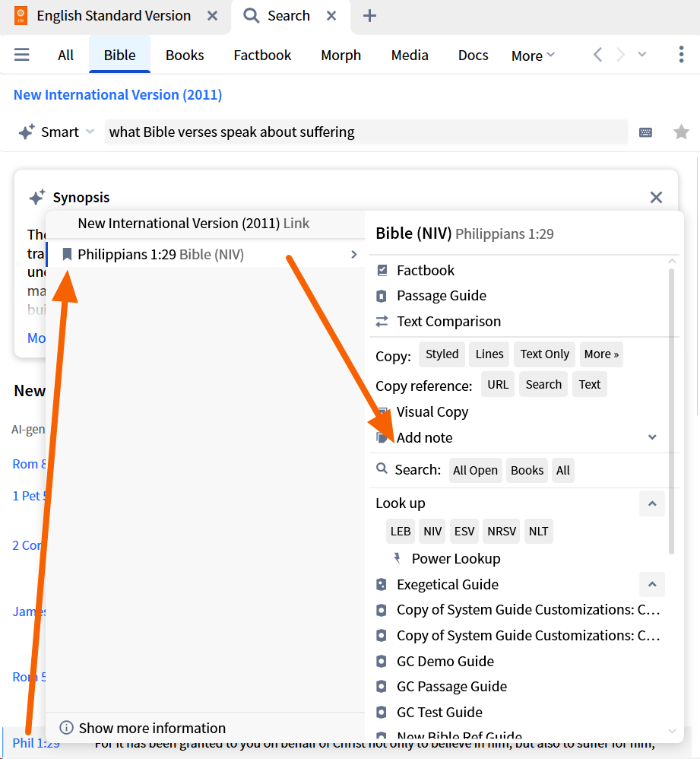Look up the verse in NLT
This screenshot has height=759, width=700.
pos(538,532)
